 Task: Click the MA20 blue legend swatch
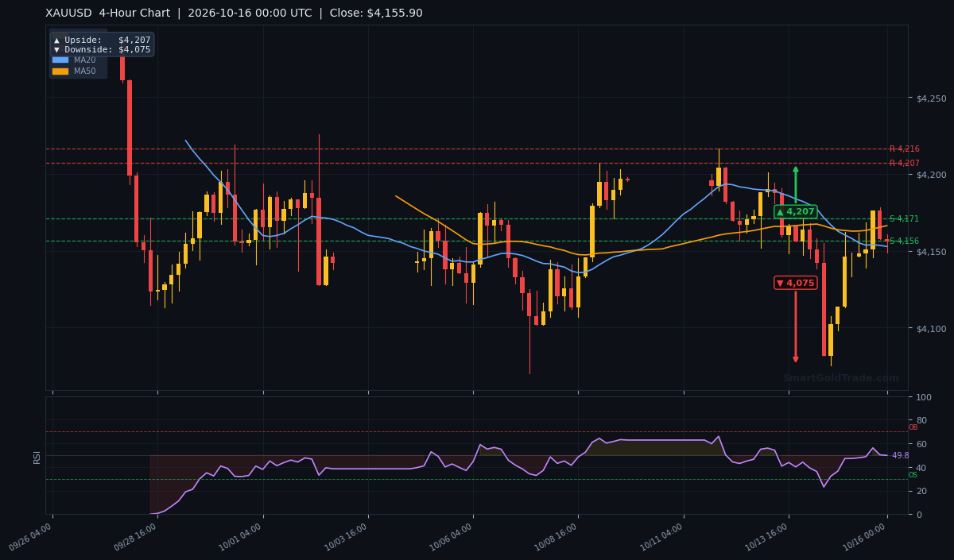(x=60, y=60)
